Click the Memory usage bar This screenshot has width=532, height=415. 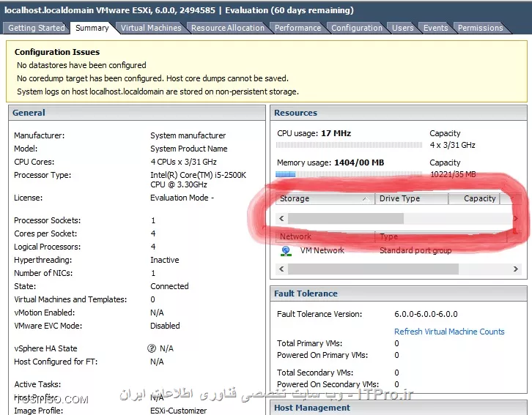coord(349,174)
